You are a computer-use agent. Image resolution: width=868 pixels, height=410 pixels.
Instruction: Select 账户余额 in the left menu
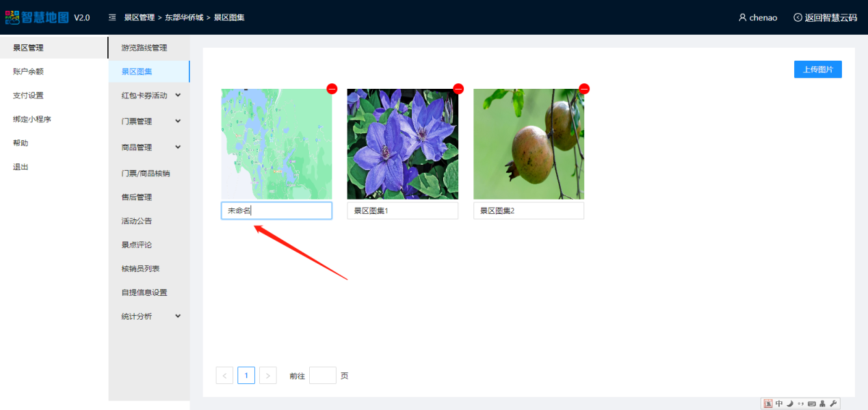pyautogui.click(x=29, y=72)
